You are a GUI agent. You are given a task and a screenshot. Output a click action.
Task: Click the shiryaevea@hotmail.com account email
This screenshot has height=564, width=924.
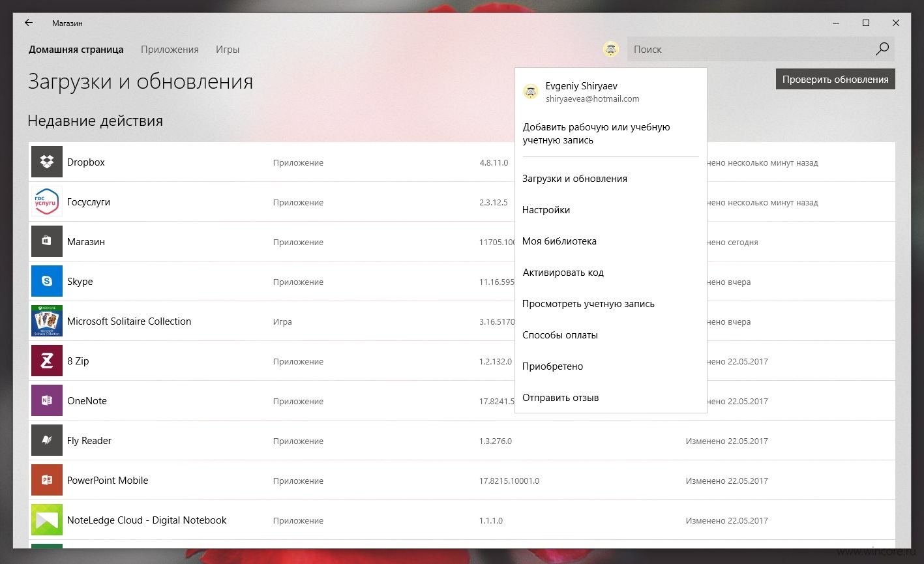tap(592, 99)
